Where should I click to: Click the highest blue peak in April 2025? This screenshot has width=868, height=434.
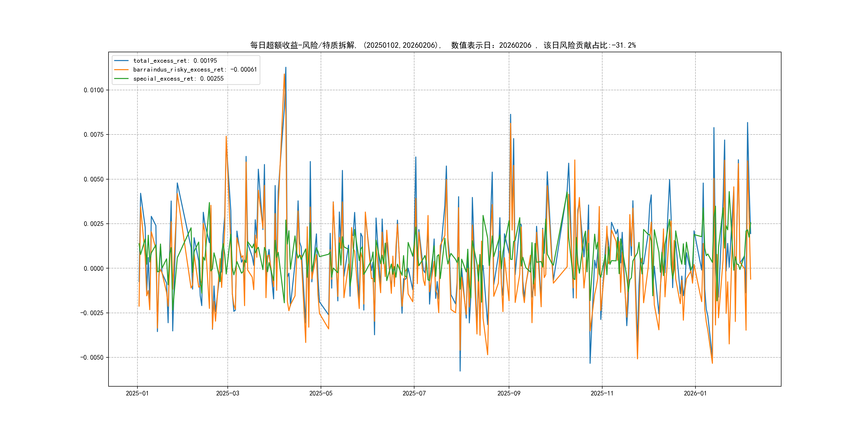pos(286,68)
